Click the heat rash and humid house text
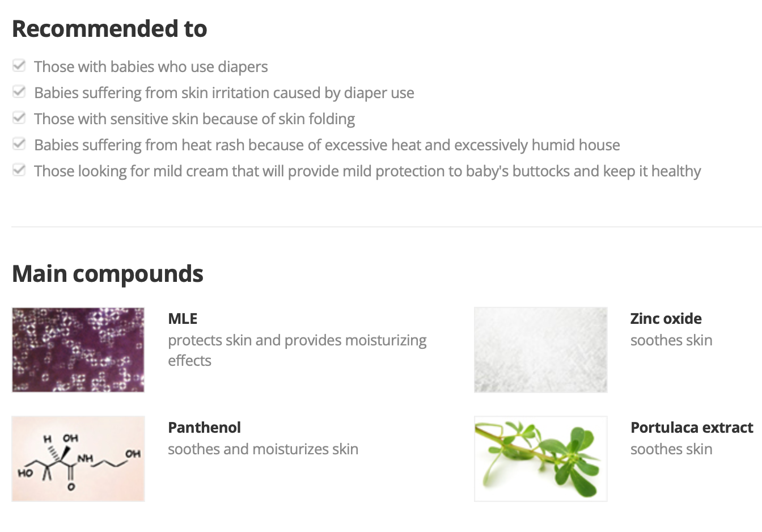762x532 pixels. click(327, 145)
